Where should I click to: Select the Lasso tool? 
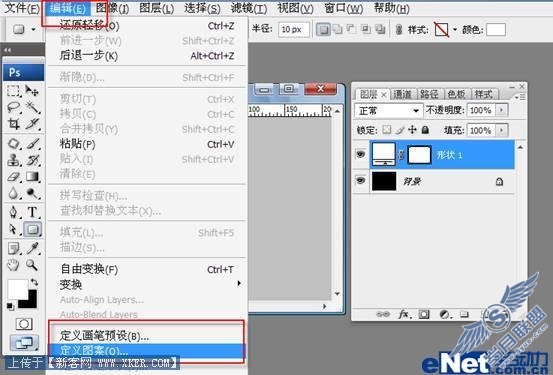click(x=14, y=107)
